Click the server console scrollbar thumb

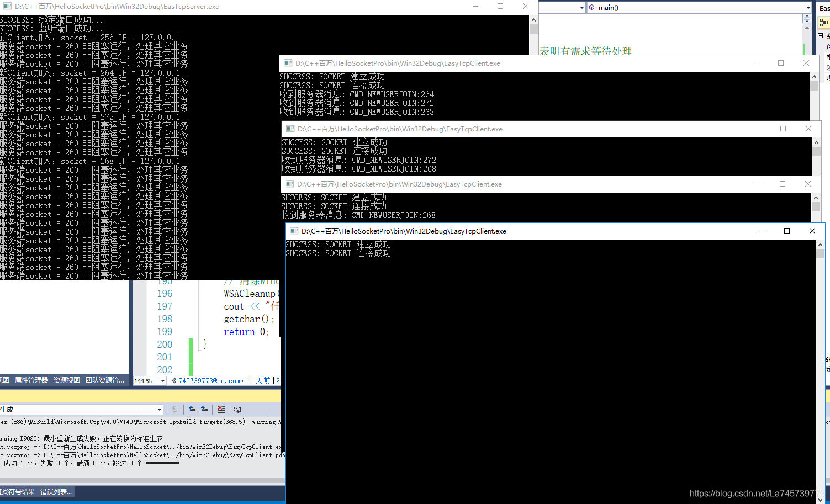(533, 29)
